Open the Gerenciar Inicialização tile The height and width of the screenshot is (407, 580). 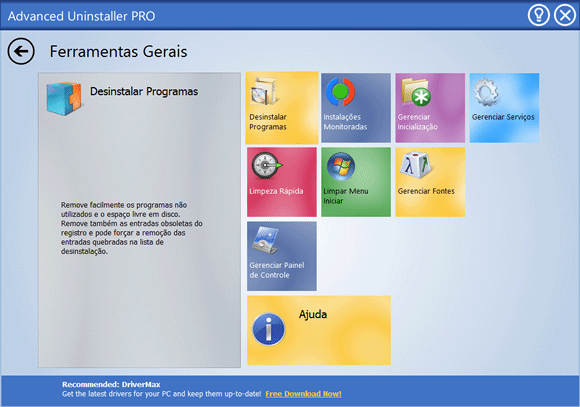pyautogui.click(x=430, y=108)
